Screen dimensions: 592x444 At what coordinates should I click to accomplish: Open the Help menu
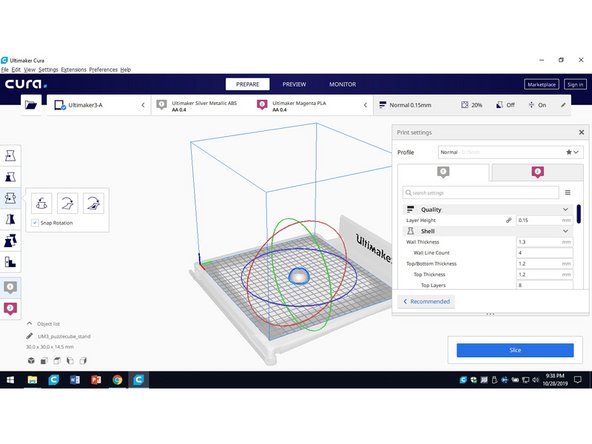pos(125,69)
